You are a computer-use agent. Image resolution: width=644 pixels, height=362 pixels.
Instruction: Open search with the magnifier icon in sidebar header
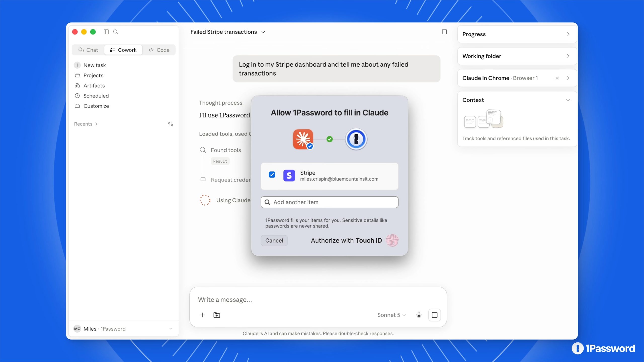click(116, 32)
